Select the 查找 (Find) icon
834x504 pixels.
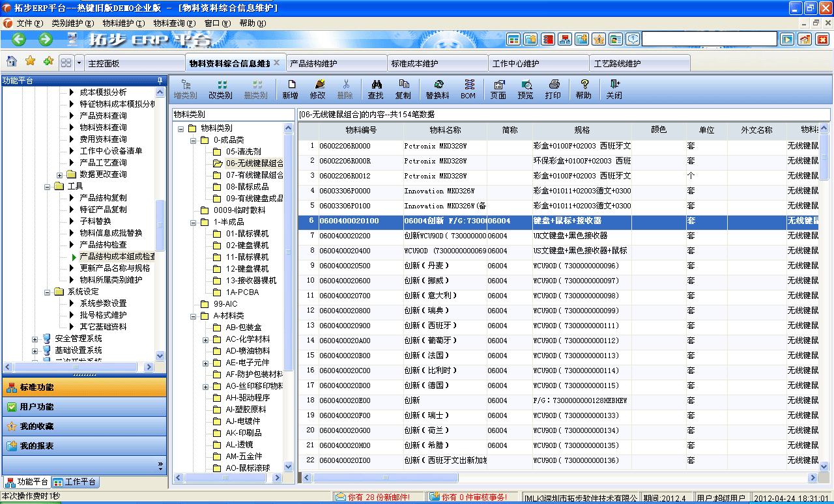pos(377,89)
